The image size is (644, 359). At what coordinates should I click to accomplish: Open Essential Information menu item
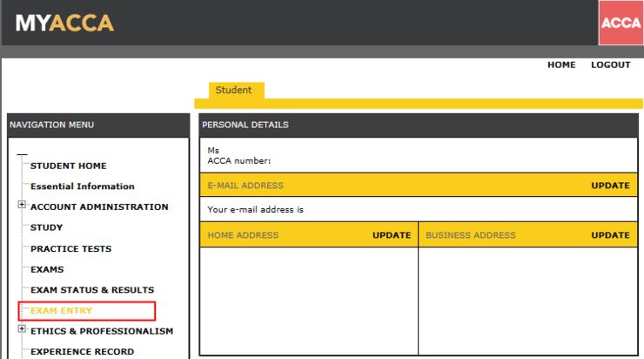pos(82,186)
